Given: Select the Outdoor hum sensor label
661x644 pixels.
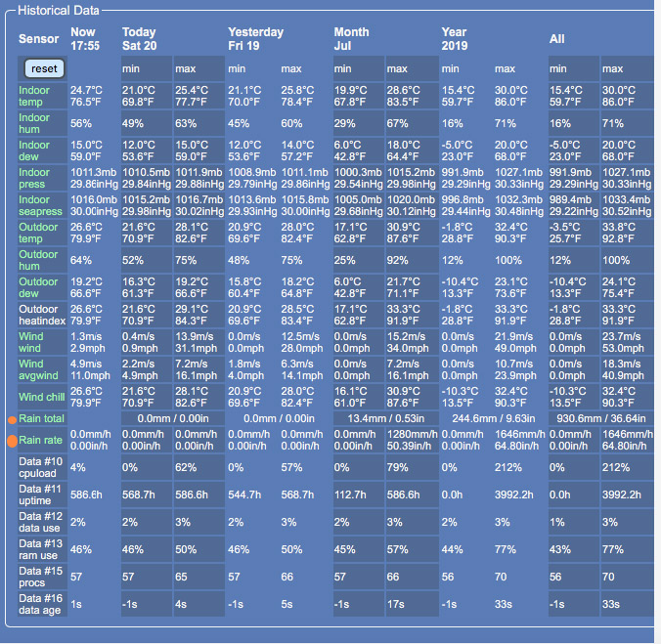Looking at the screenshot, I should click(x=39, y=260).
